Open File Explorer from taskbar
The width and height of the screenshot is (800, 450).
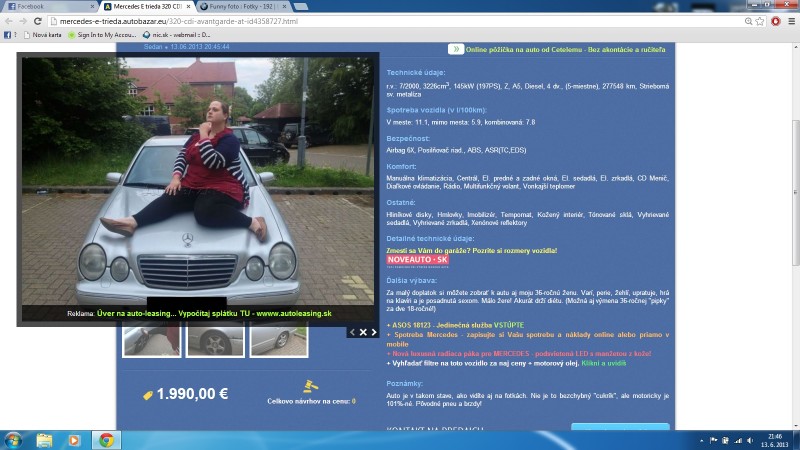coord(44,440)
